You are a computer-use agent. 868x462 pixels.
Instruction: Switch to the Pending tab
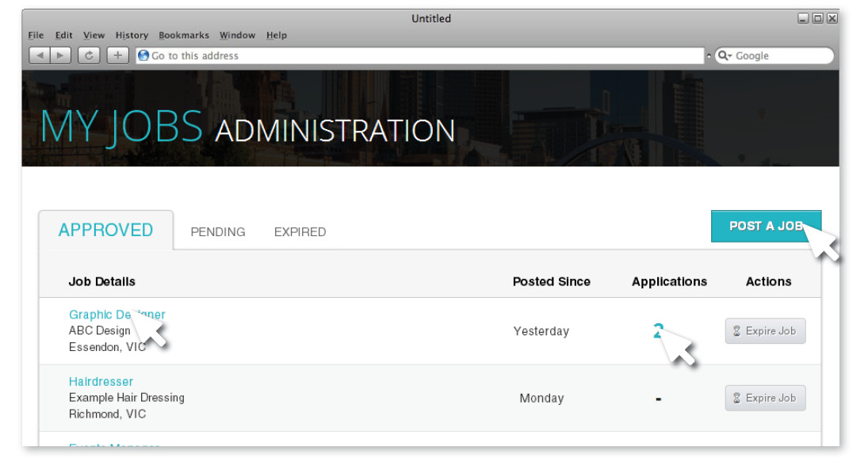[218, 232]
